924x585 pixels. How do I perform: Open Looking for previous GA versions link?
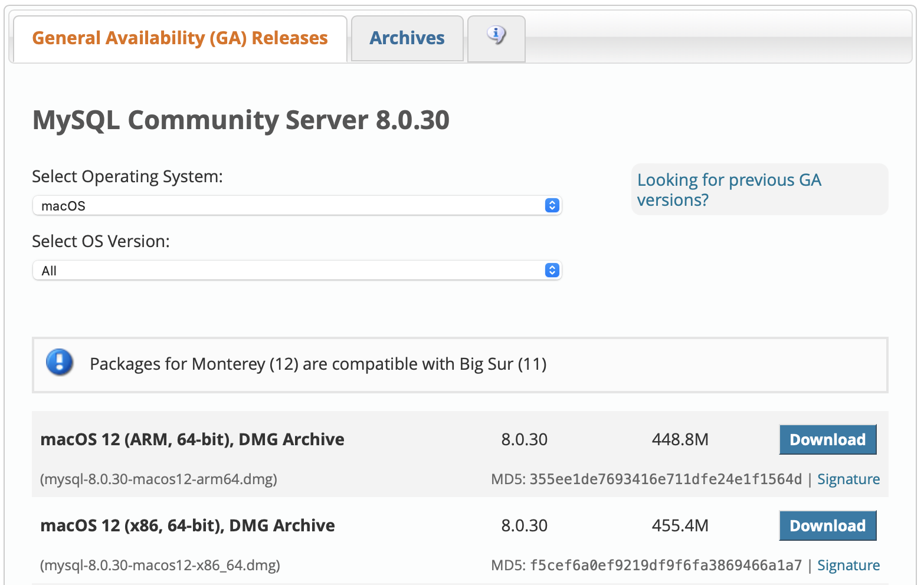729,190
